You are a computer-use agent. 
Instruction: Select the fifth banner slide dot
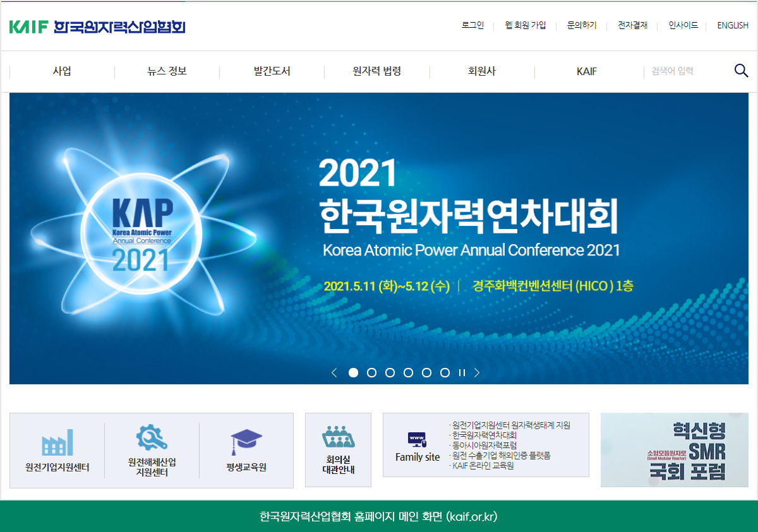point(426,373)
